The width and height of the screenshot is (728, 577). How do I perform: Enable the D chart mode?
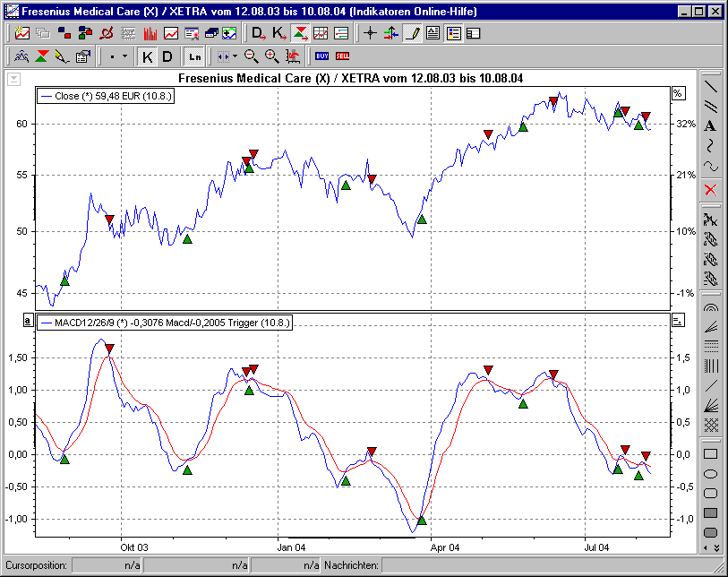click(x=167, y=56)
